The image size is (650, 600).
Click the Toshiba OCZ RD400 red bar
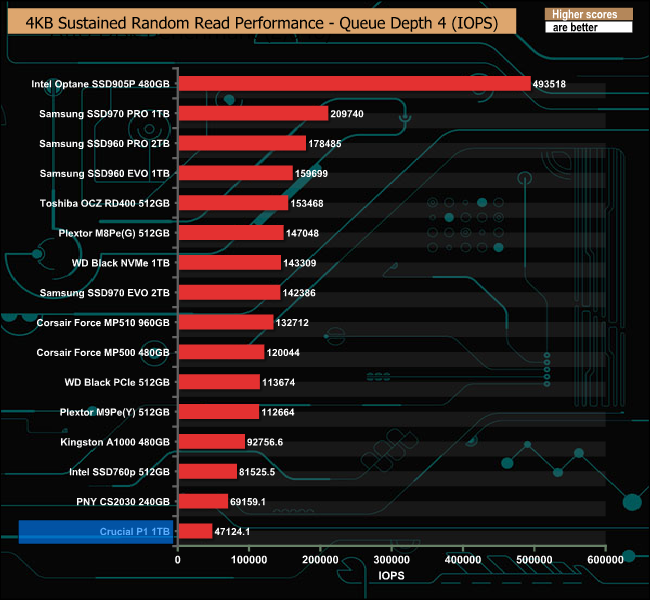[x=234, y=203]
